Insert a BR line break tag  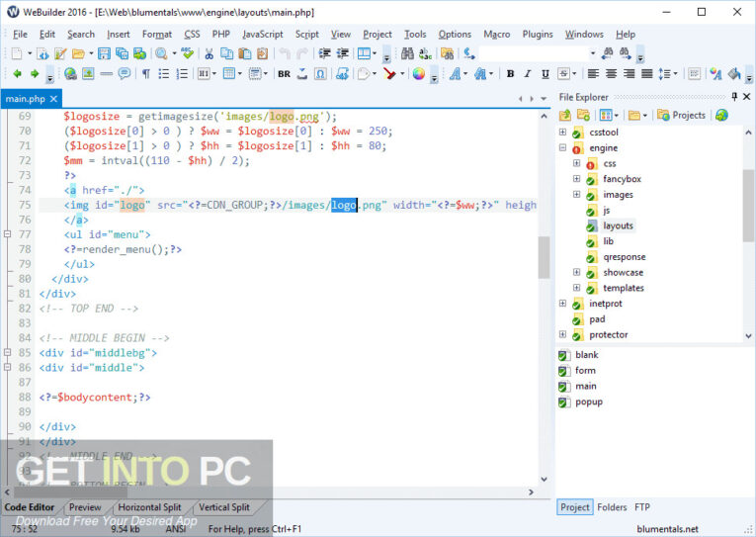pyautogui.click(x=284, y=74)
